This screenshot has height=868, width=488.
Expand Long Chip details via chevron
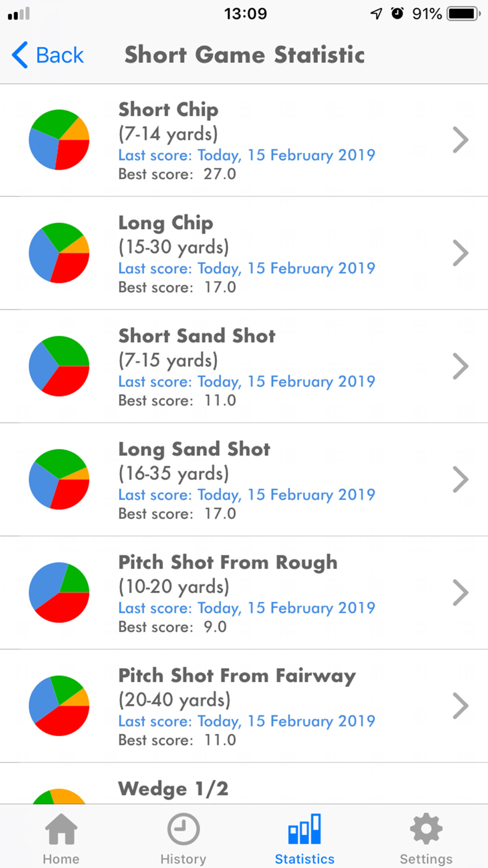tap(460, 253)
